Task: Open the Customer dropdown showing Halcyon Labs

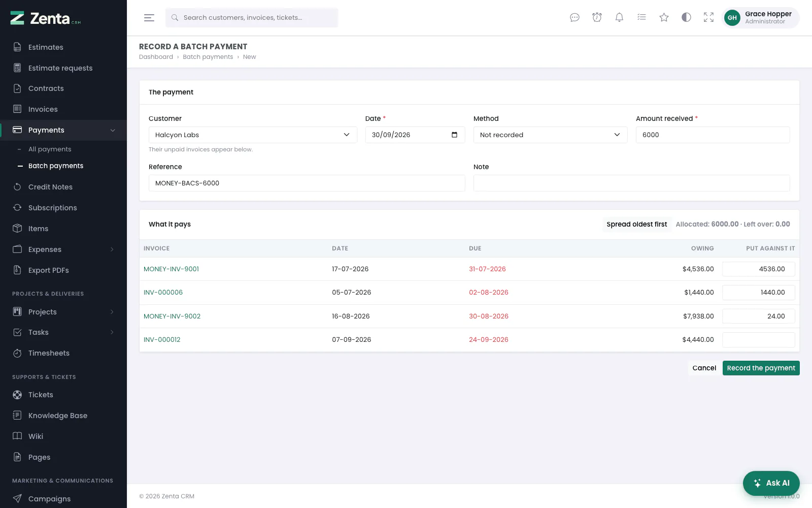Action: (253, 135)
